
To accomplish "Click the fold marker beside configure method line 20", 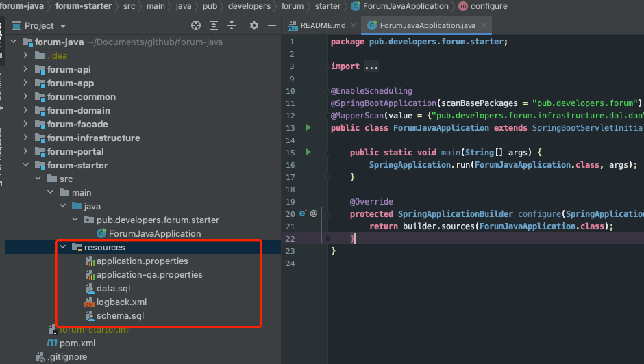I will coord(327,214).
